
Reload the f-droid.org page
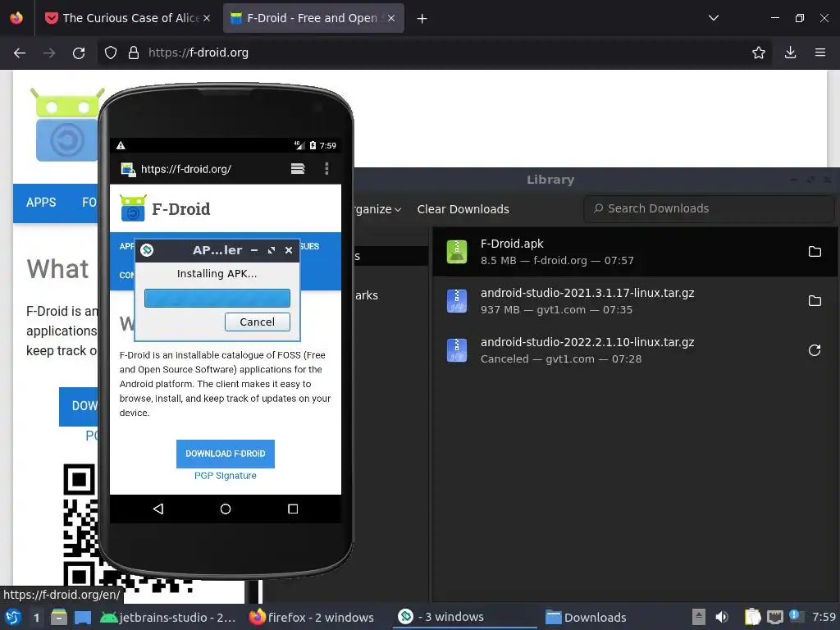tap(79, 52)
